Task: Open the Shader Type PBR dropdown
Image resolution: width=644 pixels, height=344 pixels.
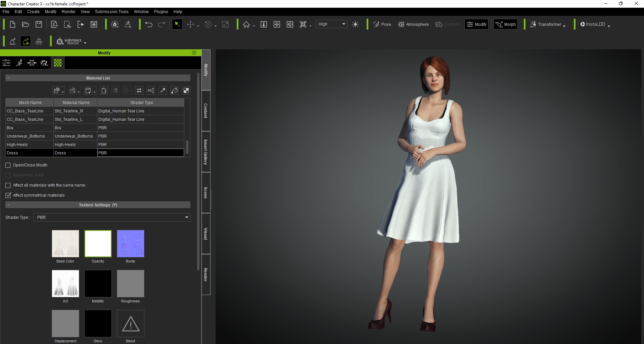Action: click(x=112, y=217)
